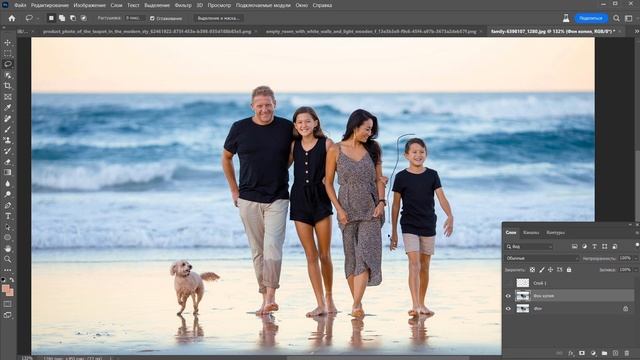Open the adjustment layer menu
Image resolution: width=640 pixels, height=360 pixels.
pyautogui.click(x=593, y=353)
